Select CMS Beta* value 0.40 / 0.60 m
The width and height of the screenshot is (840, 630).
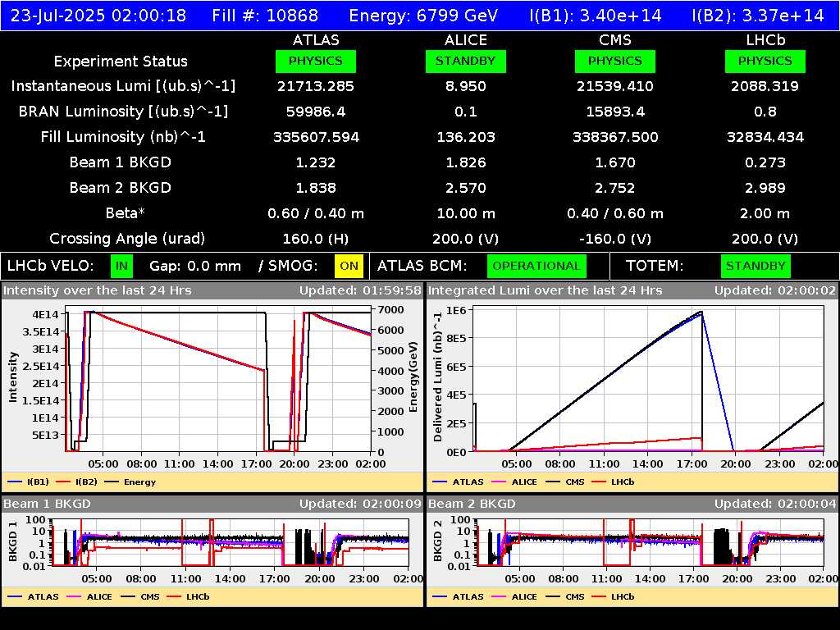click(615, 213)
